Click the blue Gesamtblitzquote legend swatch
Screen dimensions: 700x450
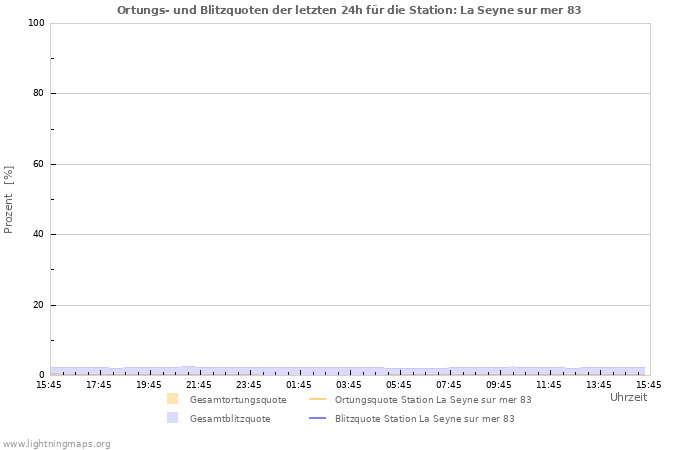(x=172, y=418)
